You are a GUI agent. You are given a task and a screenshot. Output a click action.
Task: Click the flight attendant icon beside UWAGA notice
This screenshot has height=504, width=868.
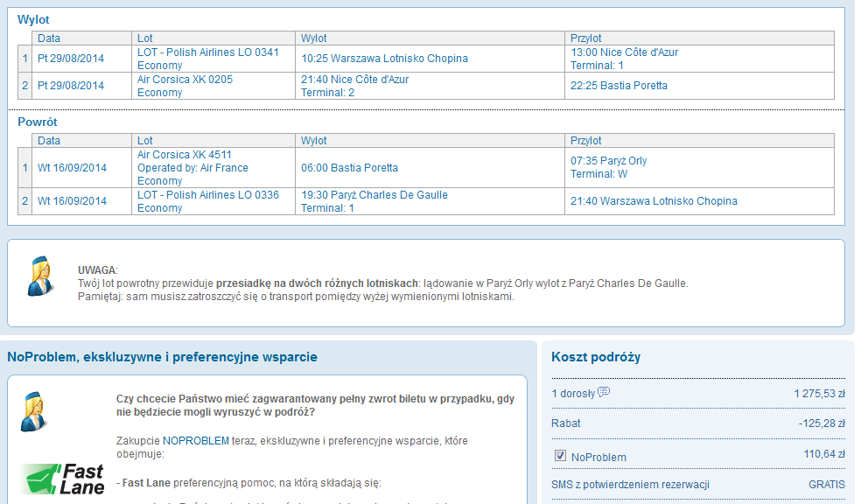coord(40,276)
